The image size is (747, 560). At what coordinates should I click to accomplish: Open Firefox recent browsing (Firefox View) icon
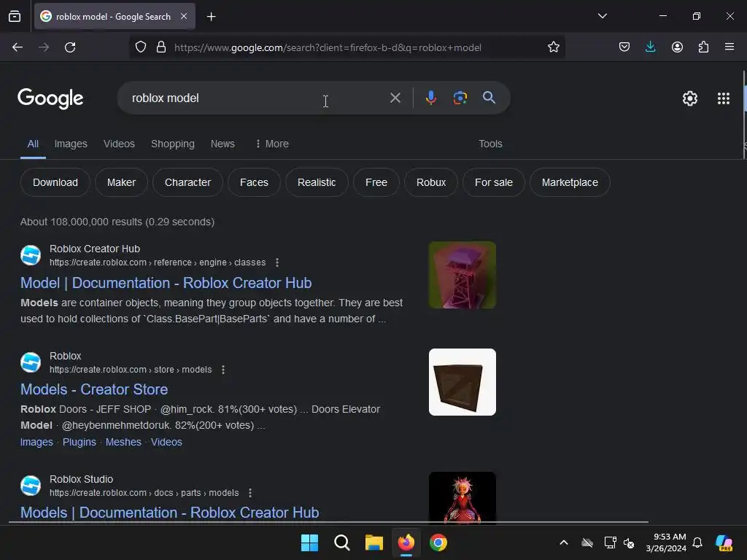click(x=15, y=16)
